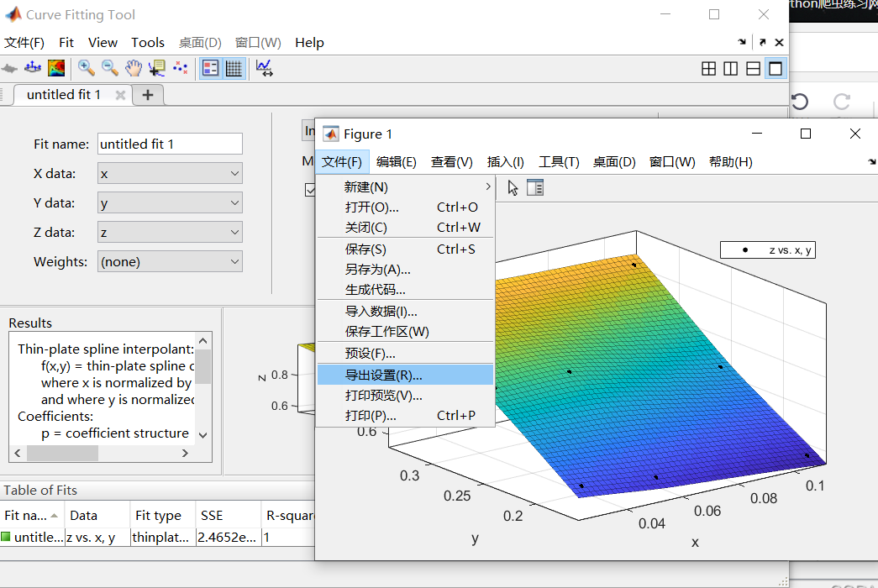878x588 pixels.
Task: Tile fit figures in 2x2 layout
Action: click(708, 68)
